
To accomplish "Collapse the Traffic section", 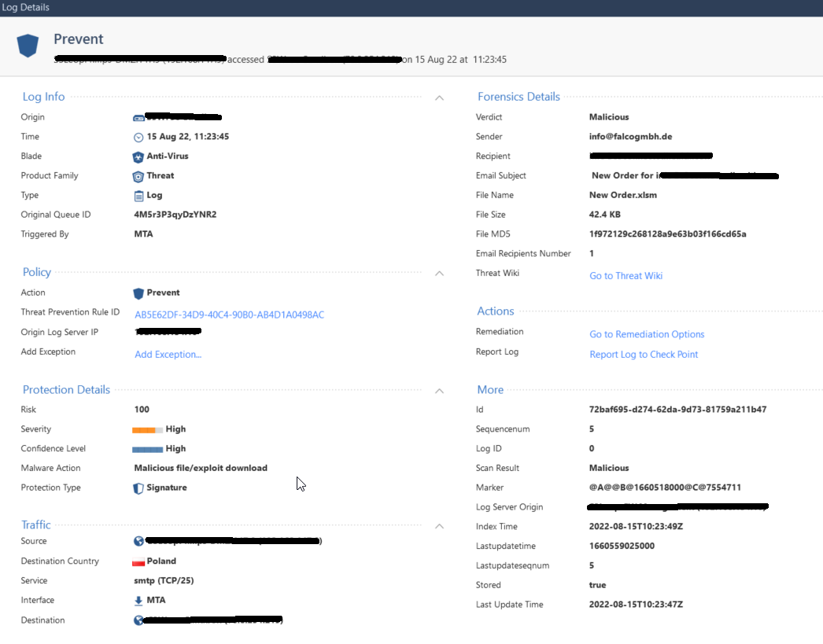I will coord(439,526).
